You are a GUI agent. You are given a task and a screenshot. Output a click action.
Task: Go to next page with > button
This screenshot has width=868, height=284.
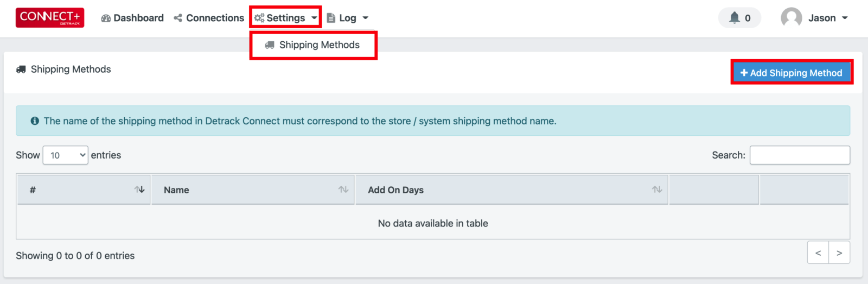(x=839, y=253)
